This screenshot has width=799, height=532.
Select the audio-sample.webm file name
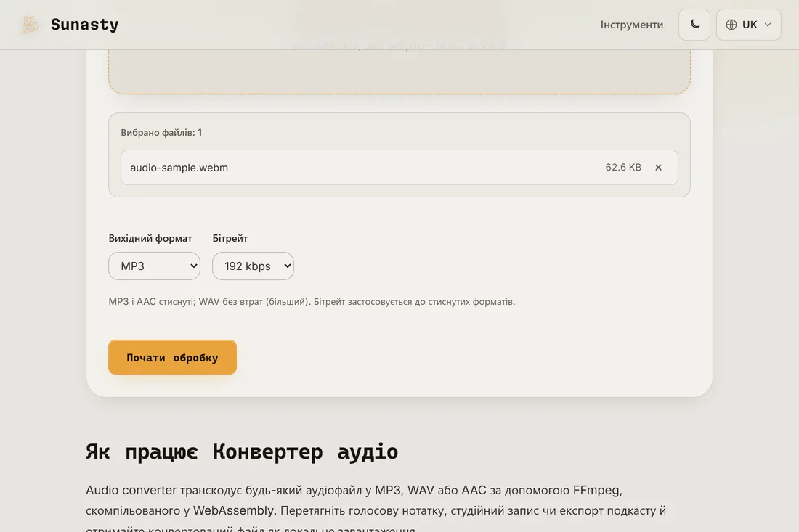[x=179, y=168]
